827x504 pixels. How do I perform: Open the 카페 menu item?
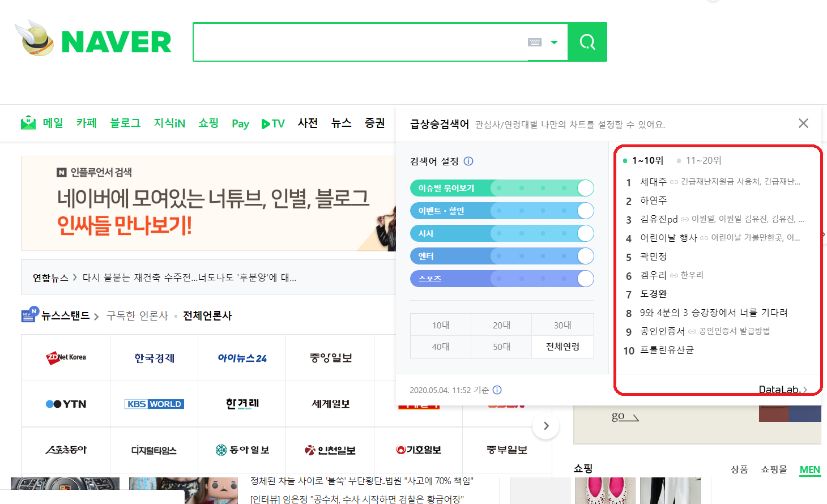tap(87, 123)
